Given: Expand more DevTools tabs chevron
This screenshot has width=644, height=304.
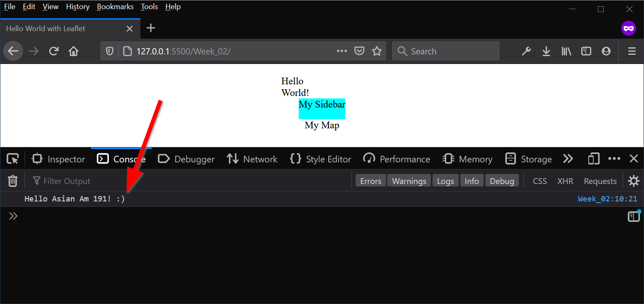Looking at the screenshot, I should pyautogui.click(x=568, y=159).
